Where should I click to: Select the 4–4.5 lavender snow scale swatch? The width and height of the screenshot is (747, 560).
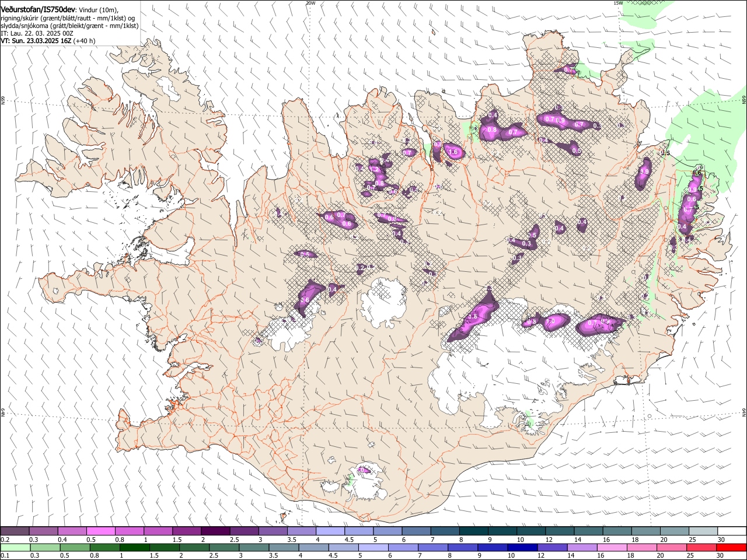click(x=330, y=531)
